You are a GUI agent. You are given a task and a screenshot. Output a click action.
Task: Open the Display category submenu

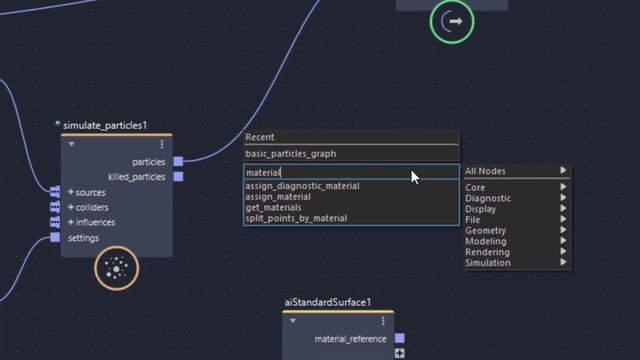(x=517, y=209)
